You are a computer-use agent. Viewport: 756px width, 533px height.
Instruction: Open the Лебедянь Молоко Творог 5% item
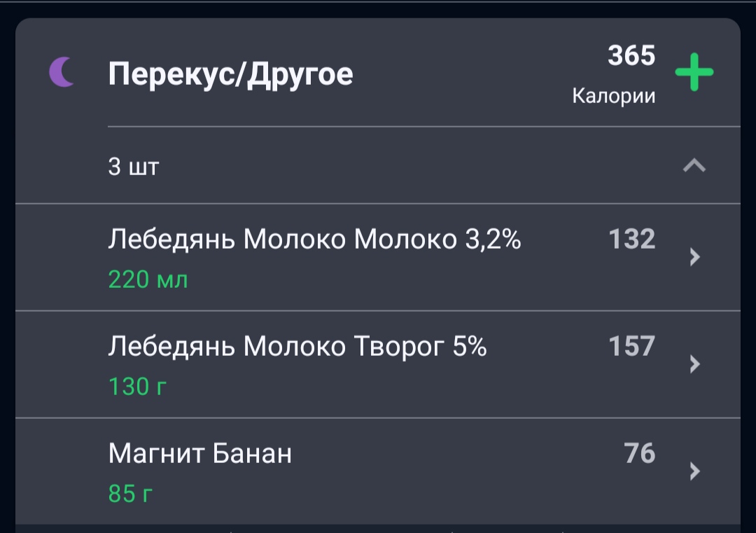(x=378, y=365)
